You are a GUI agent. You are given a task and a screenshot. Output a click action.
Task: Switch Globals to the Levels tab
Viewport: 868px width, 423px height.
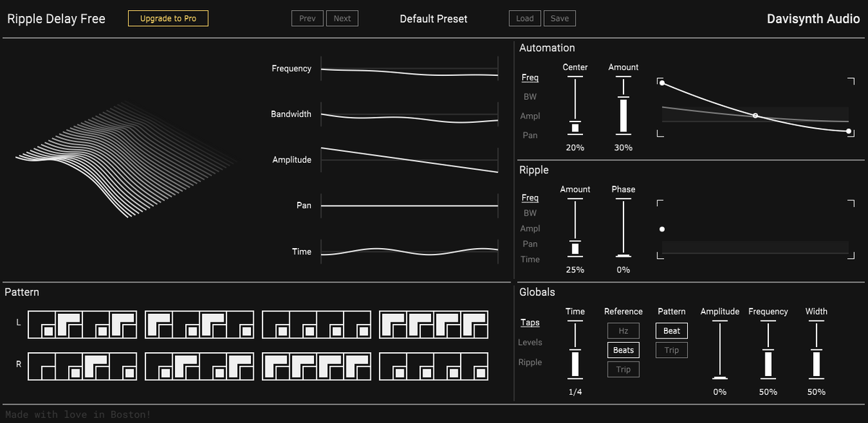[530, 342]
